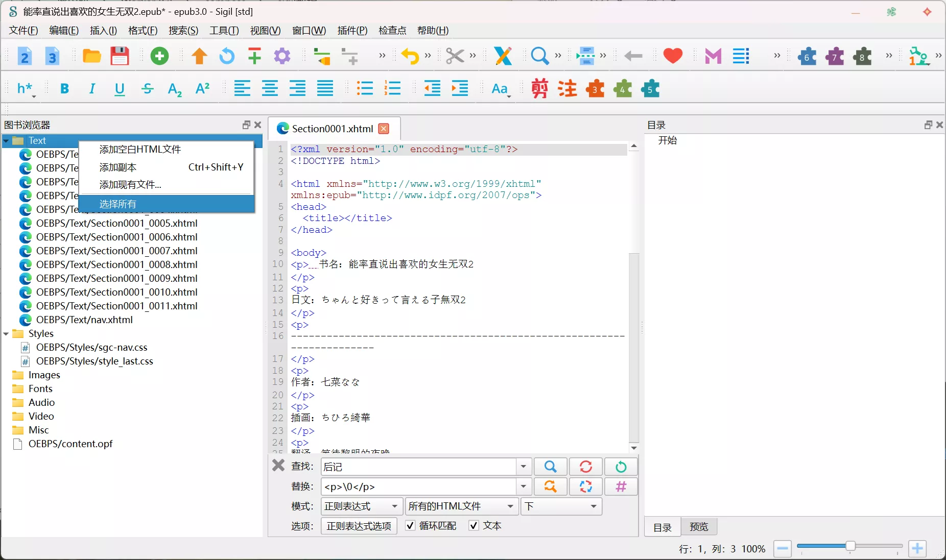
Task: Click the red 剪 plugin icon
Action: 539,89
